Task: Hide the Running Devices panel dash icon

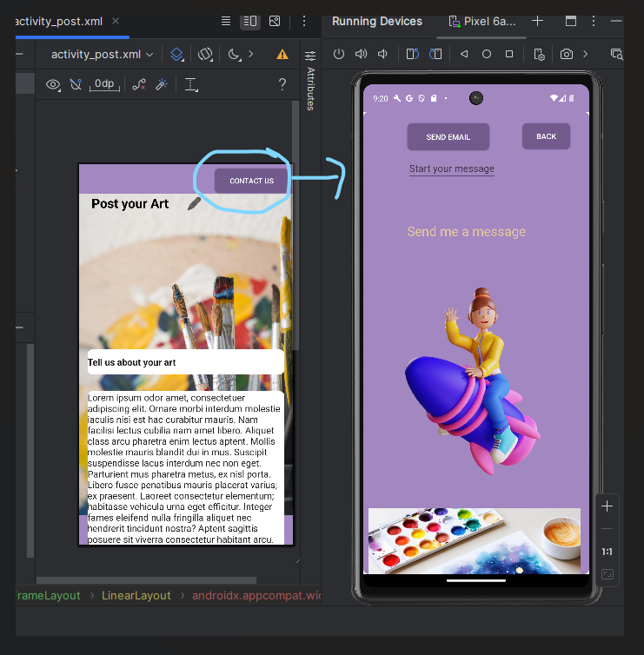Action: [616, 21]
